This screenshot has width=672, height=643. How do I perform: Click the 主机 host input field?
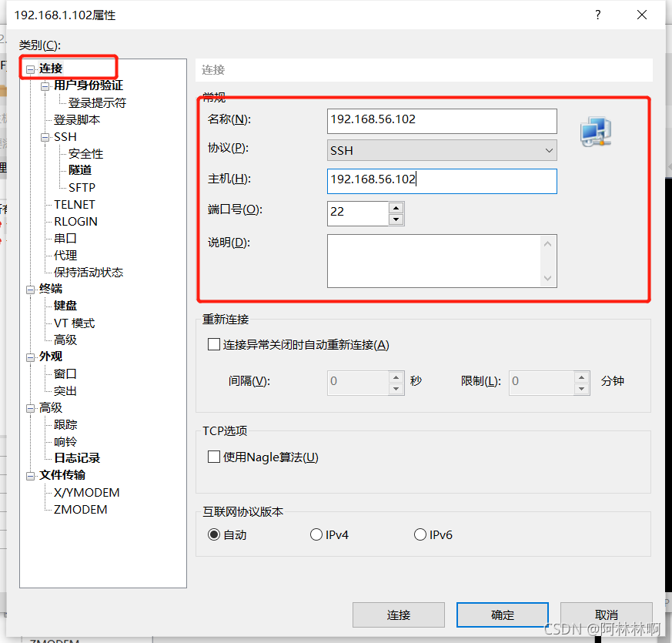(x=442, y=181)
